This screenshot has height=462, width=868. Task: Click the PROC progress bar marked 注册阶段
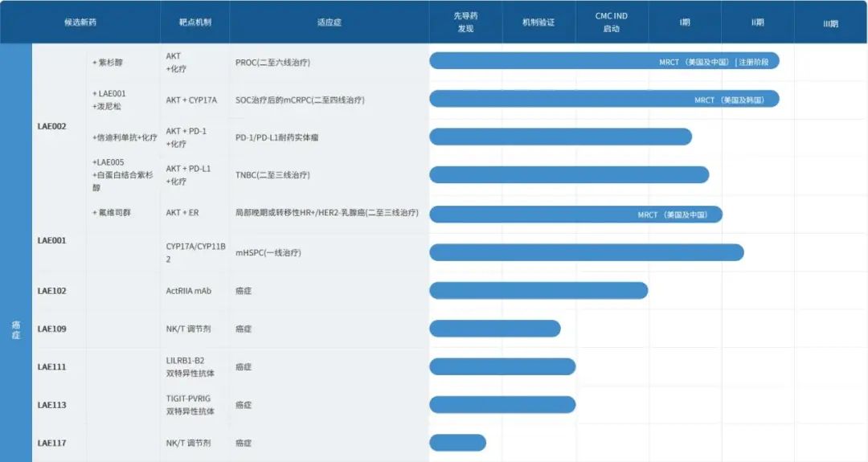603,61
